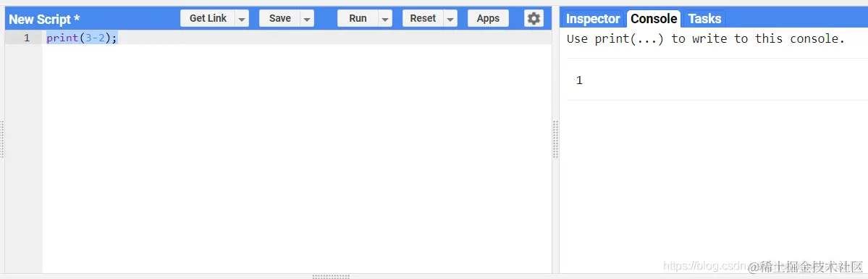Save the script with the Save button
Screen dimensions: 868x279
tap(279, 18)
